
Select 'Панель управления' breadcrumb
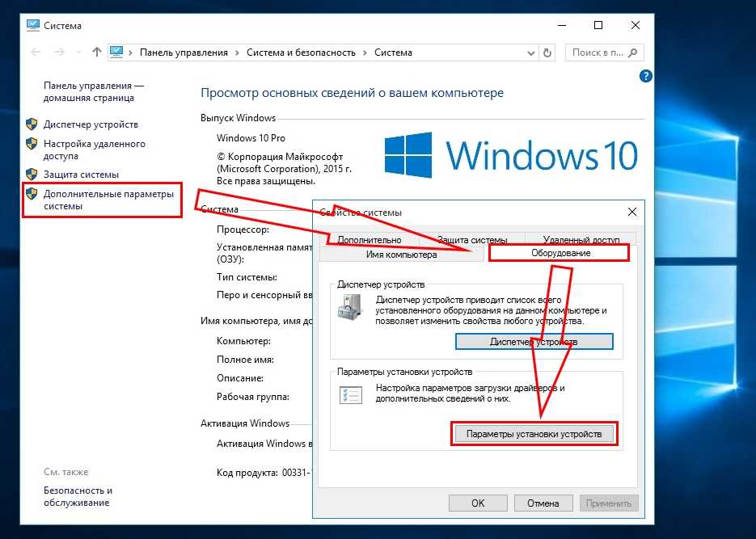tap(184, 53)
